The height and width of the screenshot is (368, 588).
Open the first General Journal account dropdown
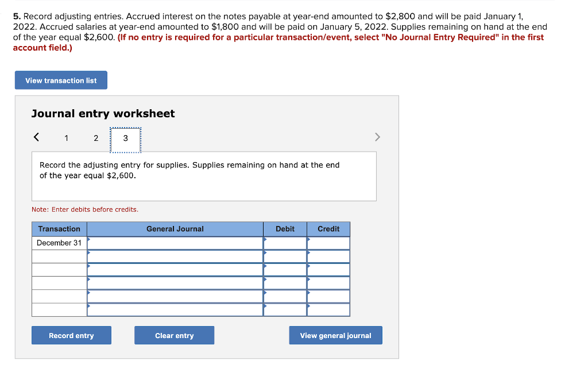coord(175,243)
